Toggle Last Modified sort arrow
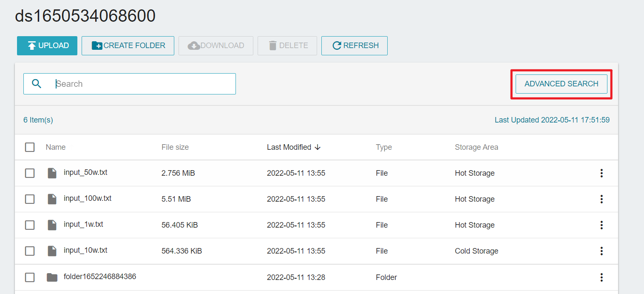The height and width of the screenshot is (294, 644). click(x=318, y=147)
